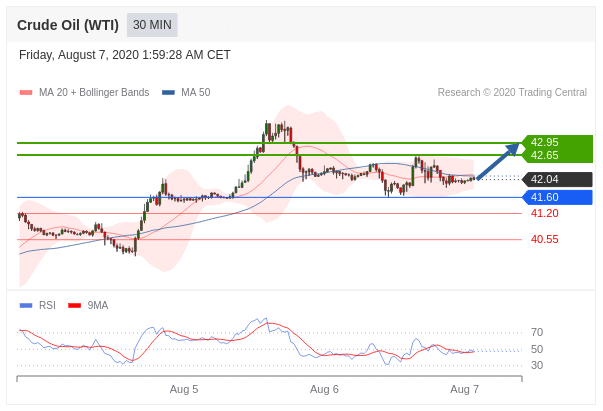
Task: Click the blue MA 50 legend swatch
Action: pyautogui.click(x=168, y=93)
